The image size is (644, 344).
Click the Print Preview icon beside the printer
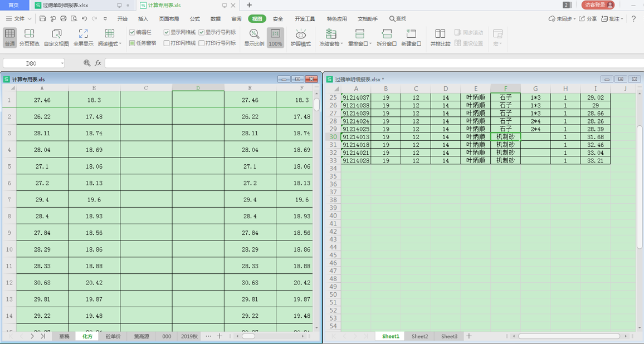[x=74, y=18]
